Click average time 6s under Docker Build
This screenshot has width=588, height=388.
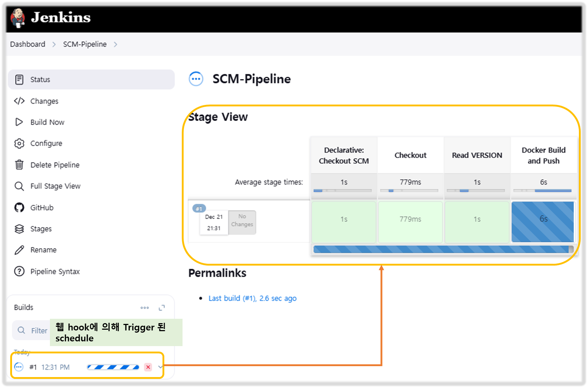544,182
